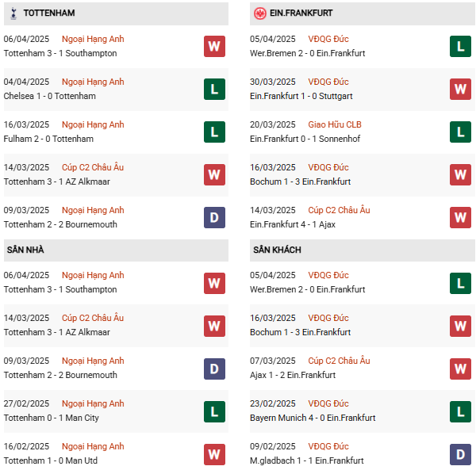Screen dimensions: 476x470
Task: Select the SÂN NHÀ home section header
Action: click(25, 250)
